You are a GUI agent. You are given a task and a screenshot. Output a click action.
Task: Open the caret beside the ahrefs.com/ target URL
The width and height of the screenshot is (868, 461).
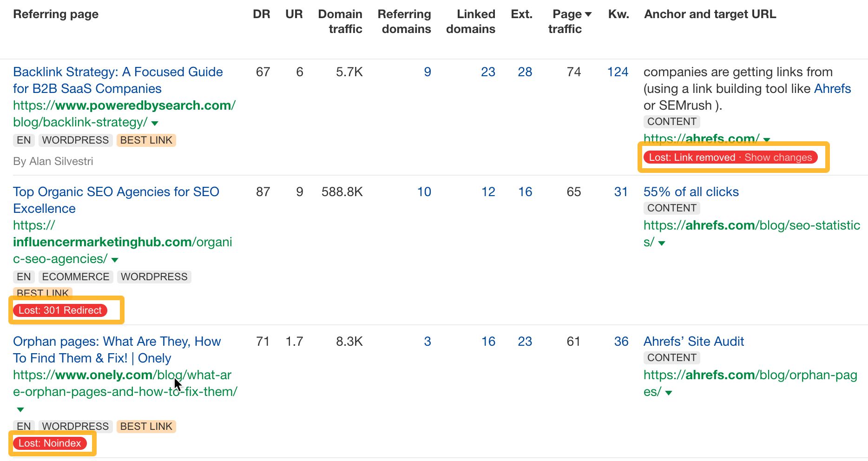(x=767, y=139)
